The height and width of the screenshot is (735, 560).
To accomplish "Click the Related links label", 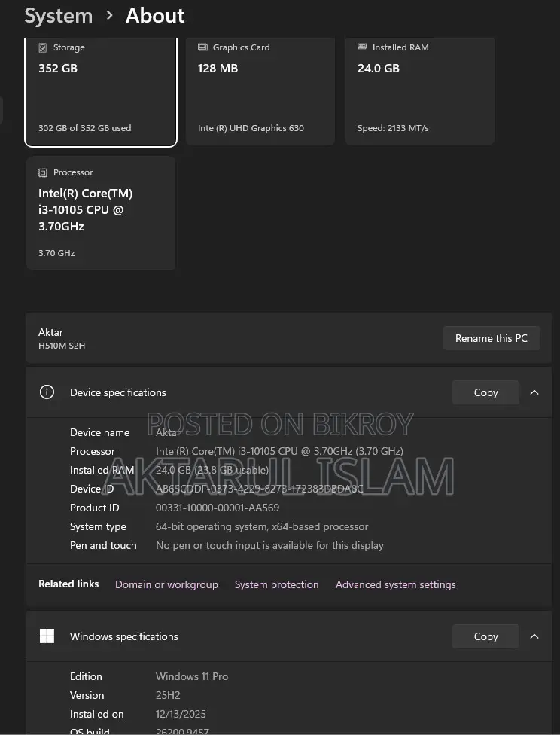I will [68, 584].
